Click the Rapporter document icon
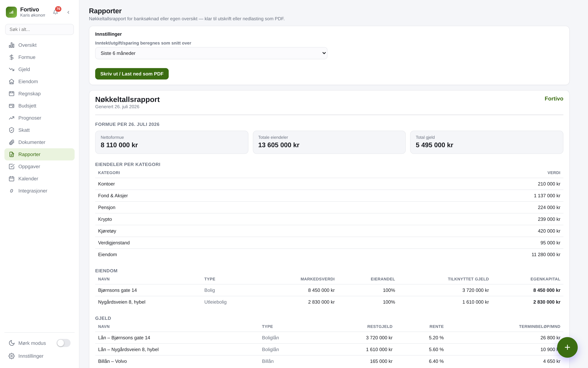Screen dimensions: 588x368 tap(12, 154)
